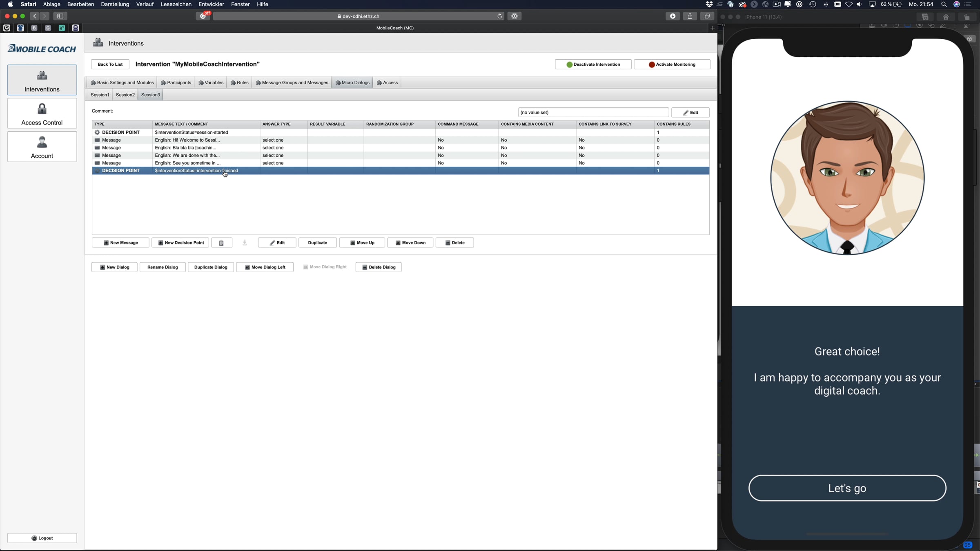Click Safari sidebar toggle icon

click(60, 16)
